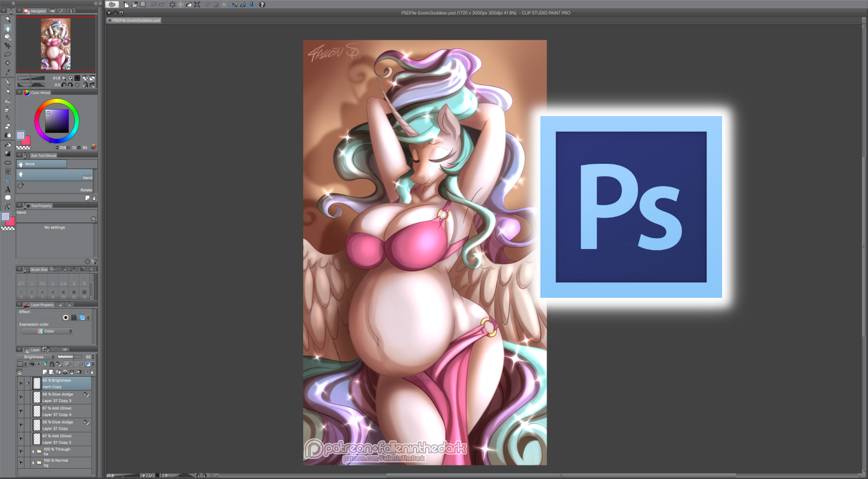
Task: Select the Figure ellipse tool
Action: pyautogui.click(x=8, y=163)
